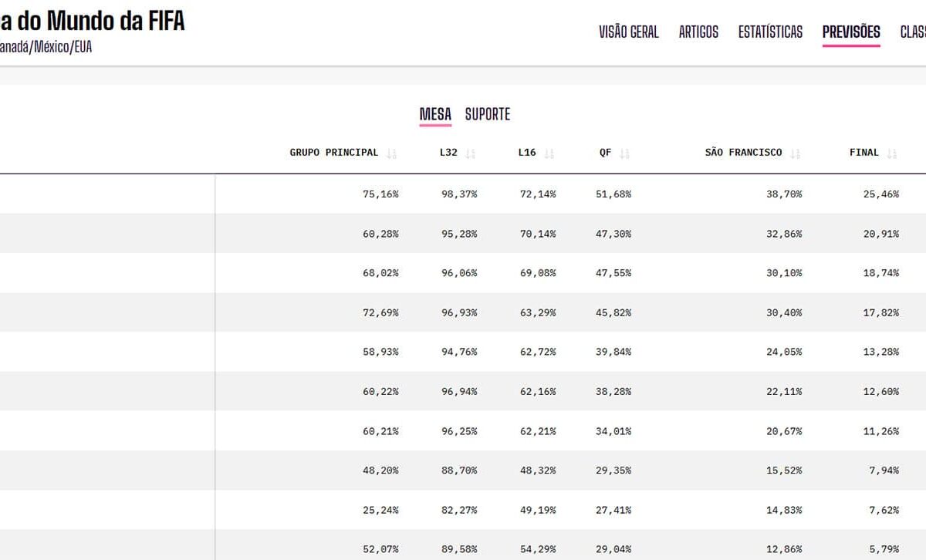Viewport: 926px width, 560px height.
Task: Select the 98,37% L32 cell
Action: [x=459, y=194]
